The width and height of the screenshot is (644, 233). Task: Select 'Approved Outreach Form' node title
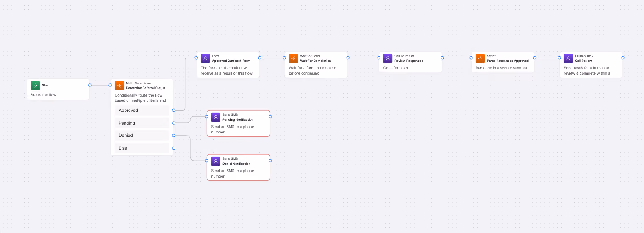click(x=231, y=61)
